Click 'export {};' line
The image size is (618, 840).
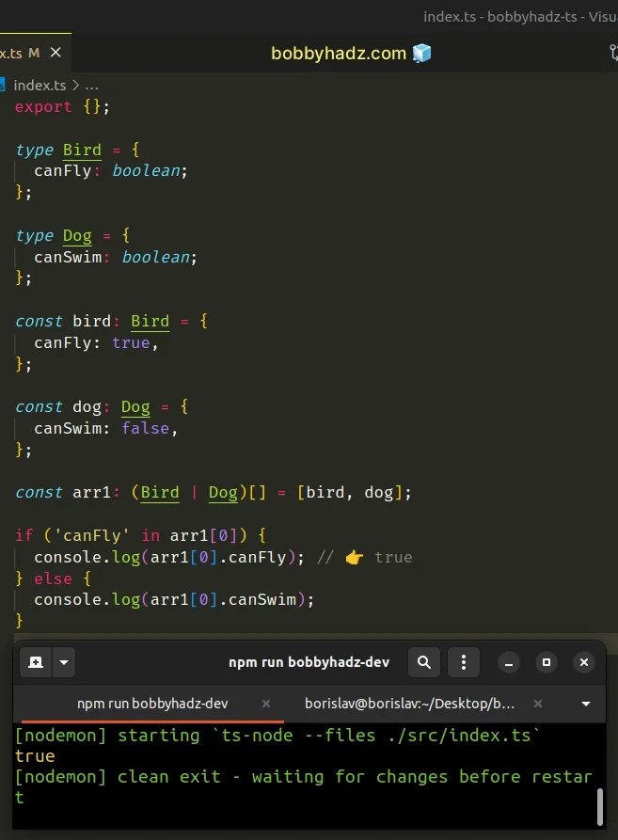click(x=62, y=107)
